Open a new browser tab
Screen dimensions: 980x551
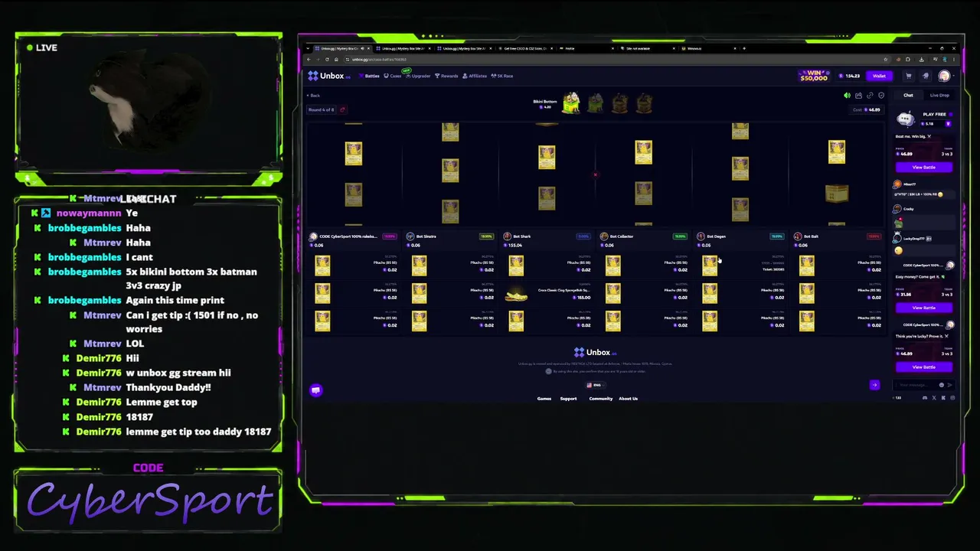(x=743, y=48)
